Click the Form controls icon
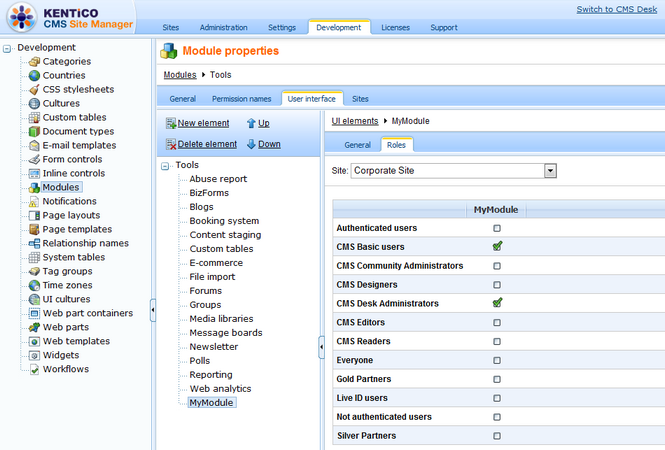This screenshot has width=665, height=450. [34, 159]
